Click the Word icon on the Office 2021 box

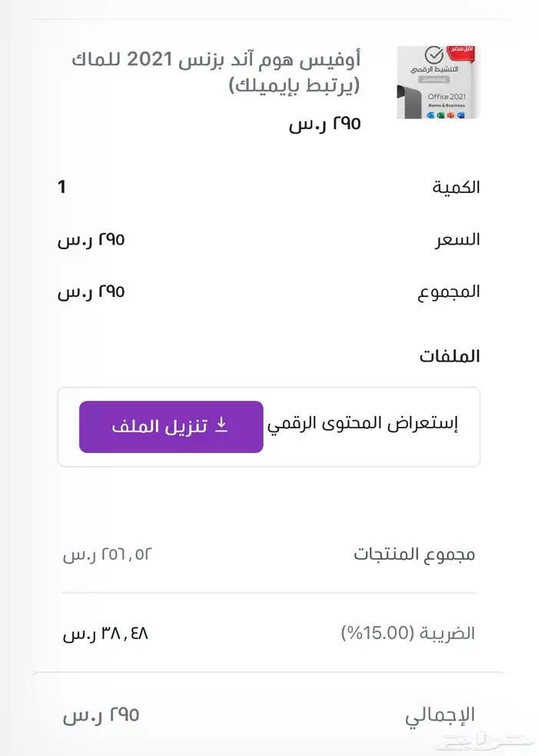pyautogui.click(x=430, y=115)
